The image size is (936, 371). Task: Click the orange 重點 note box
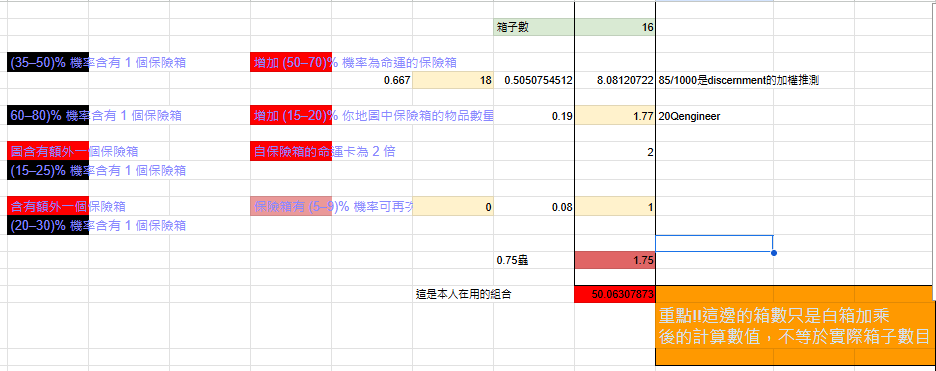click(795, 326)
